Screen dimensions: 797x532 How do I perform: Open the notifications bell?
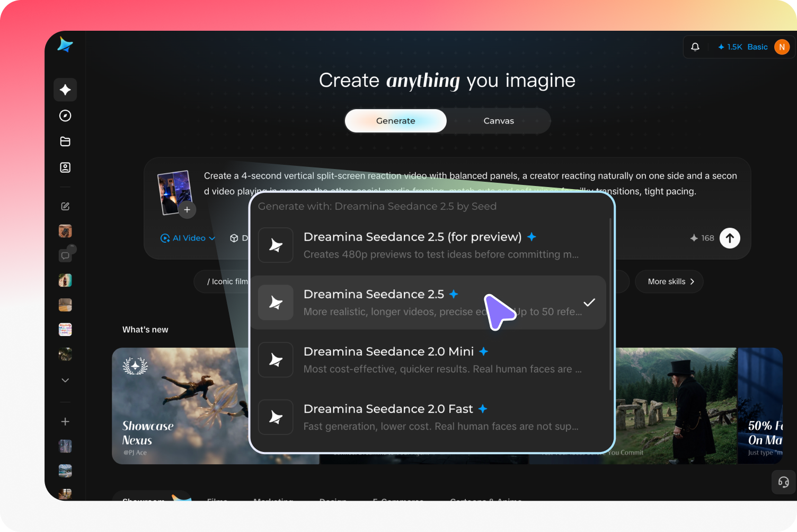[x=695, y=47]
